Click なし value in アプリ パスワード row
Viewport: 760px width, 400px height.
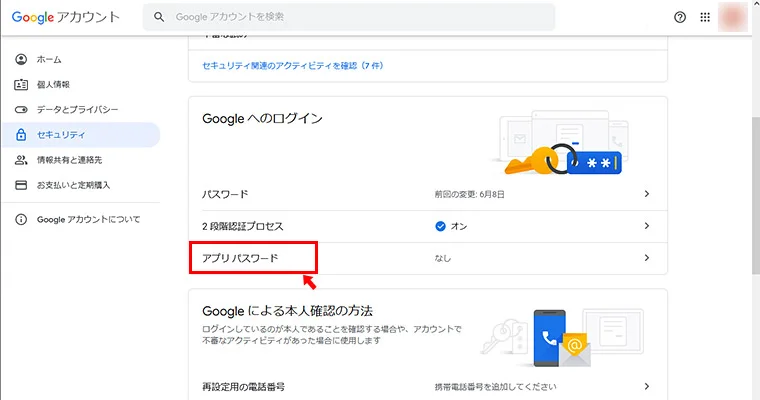tap(443, 258)
